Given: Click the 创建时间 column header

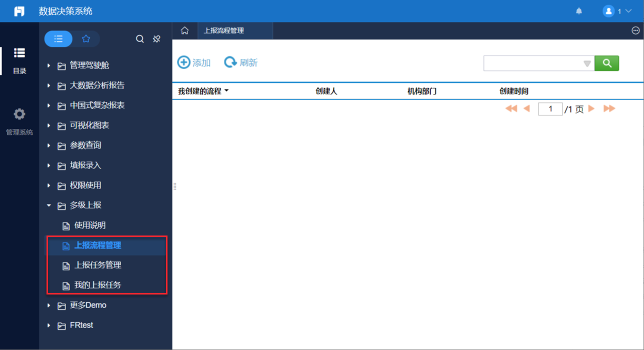Looking at the screenshot, I should click(514, 91).
